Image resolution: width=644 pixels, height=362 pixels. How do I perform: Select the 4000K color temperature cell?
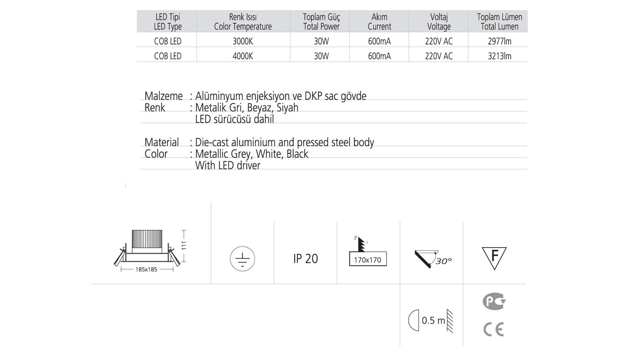click(x=243, y=56)
